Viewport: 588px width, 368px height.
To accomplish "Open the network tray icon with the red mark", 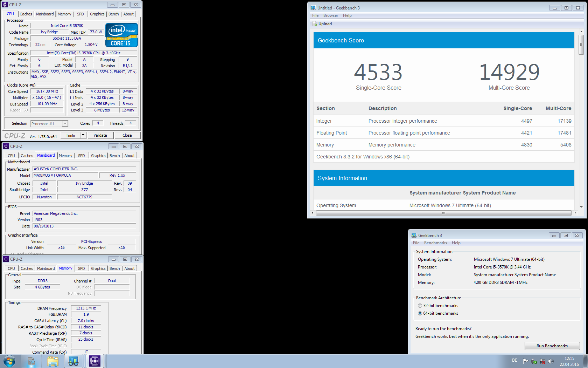I will click(x=542, y=361).
